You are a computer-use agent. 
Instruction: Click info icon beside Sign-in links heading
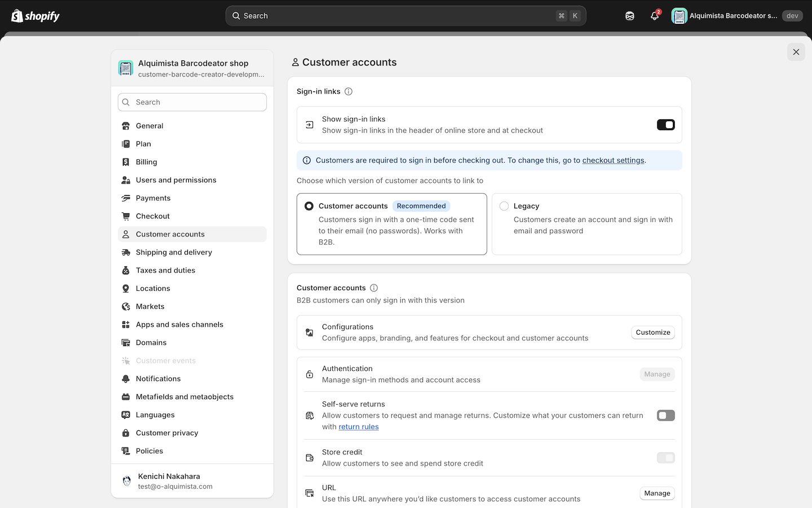(x=348, y=91)
